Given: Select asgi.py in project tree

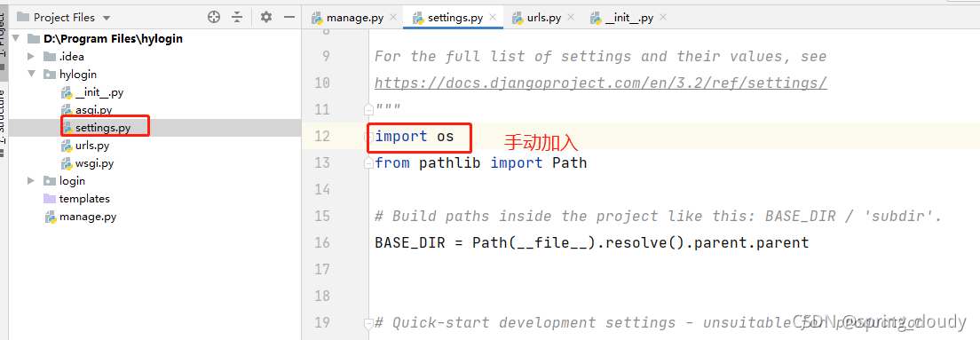Looking at the screenshot, I should 93,110.
